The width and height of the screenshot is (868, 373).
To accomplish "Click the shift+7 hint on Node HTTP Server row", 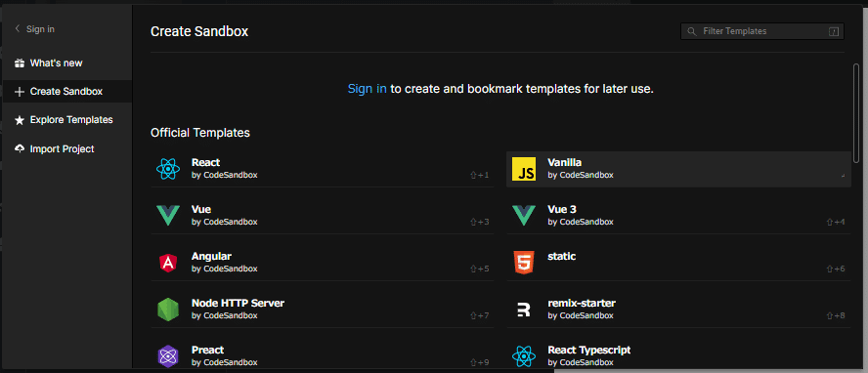I will click(479, 316).
